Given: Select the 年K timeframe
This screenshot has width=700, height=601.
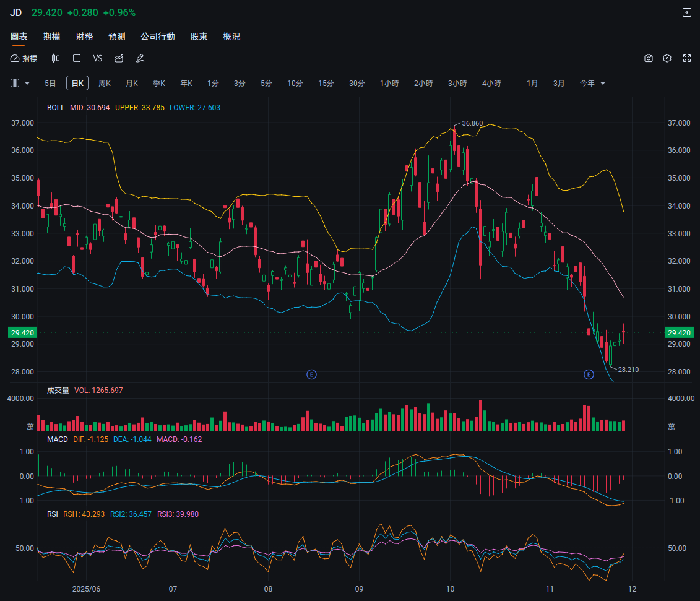Looking at the screenshot, I should pos(186,83).
